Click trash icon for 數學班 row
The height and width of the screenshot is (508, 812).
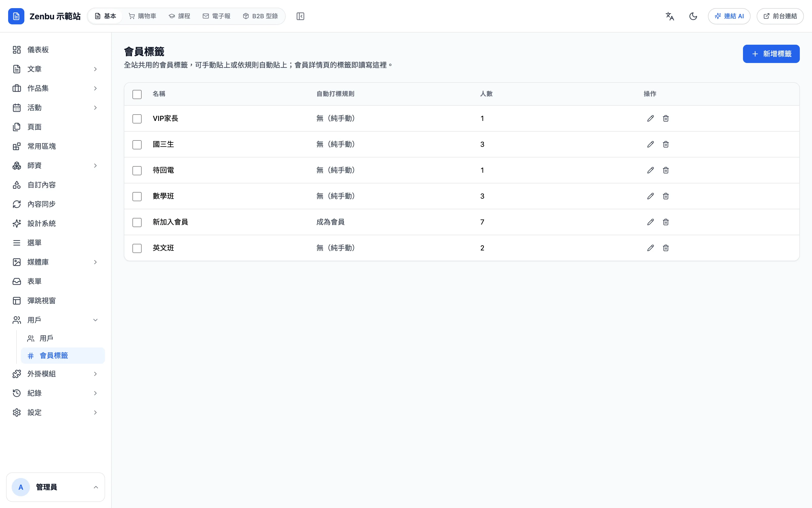click(666, 196)
